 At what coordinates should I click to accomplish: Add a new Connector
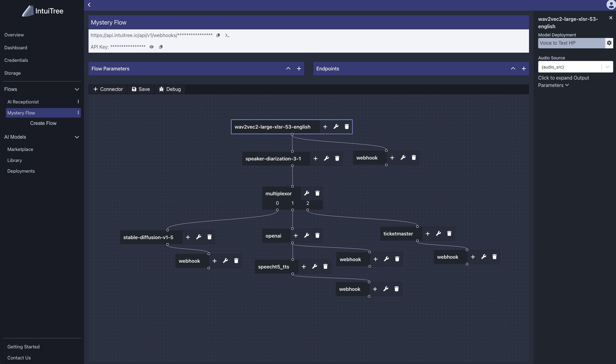coord(108,89)
